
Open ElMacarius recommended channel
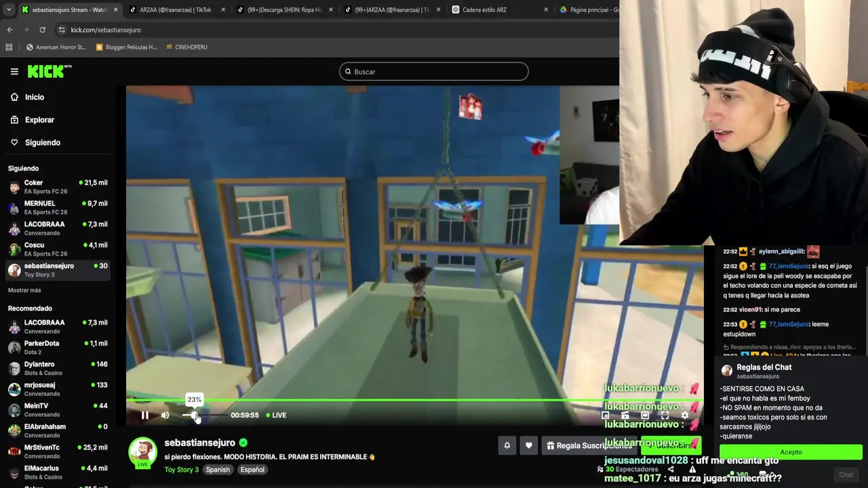(58, 472)
